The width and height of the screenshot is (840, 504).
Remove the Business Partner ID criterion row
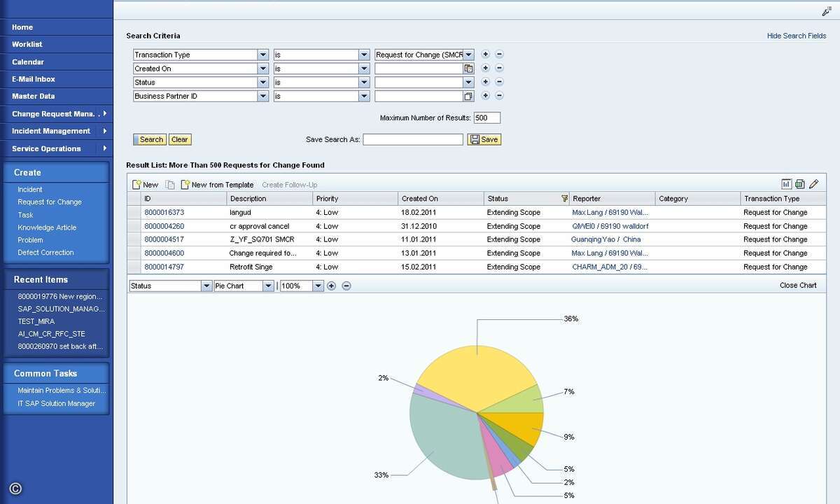(x=499, y=96)
